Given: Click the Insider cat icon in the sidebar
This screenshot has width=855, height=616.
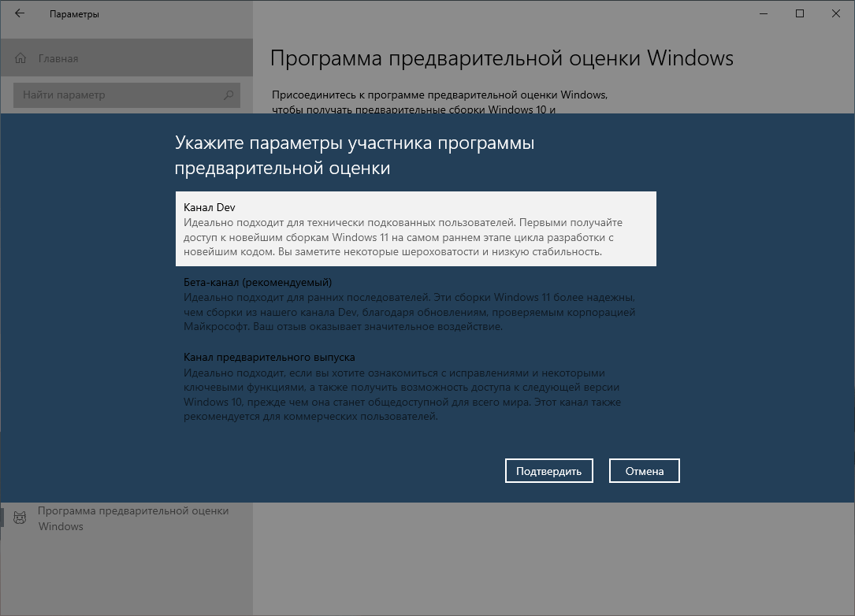Looking at the screenshot, I should click(x=20, y=518).
